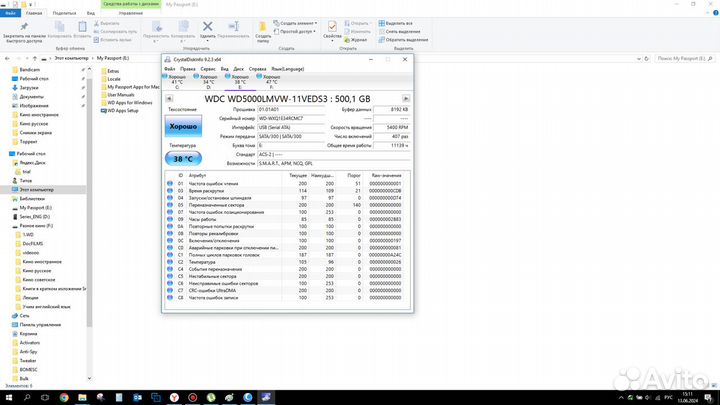Open the Файл tab in Explorer
720x405 pixels.
(10, 13)
